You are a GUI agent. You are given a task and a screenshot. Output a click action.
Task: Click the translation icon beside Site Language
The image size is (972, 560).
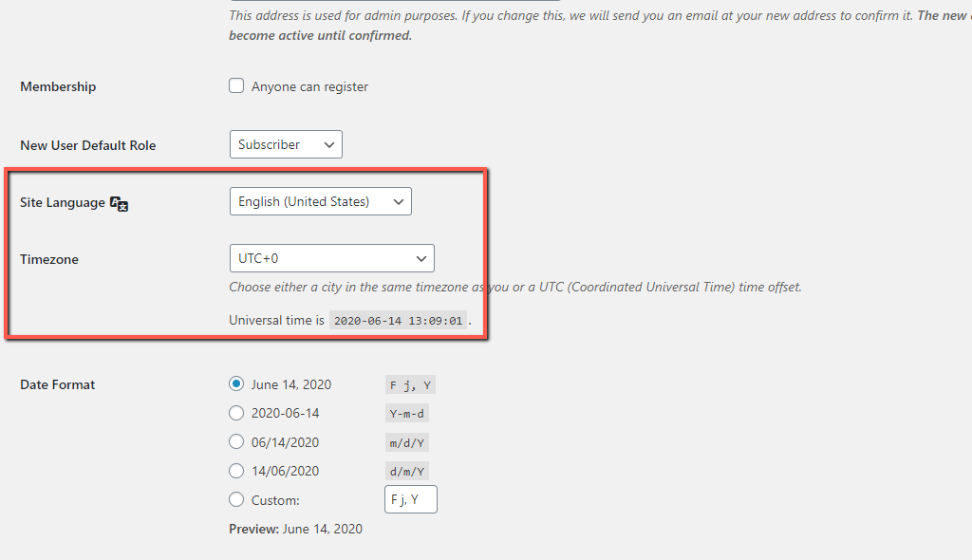click(119, 203)
